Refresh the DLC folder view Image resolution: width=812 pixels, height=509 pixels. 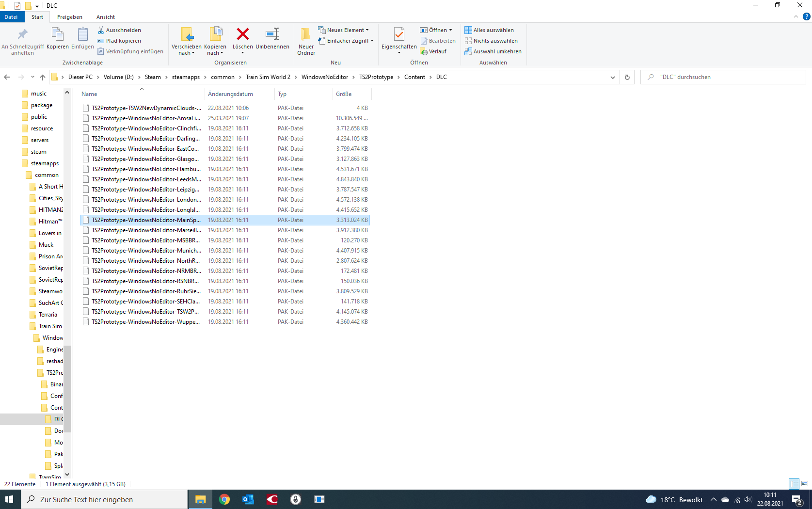point(627,77)
